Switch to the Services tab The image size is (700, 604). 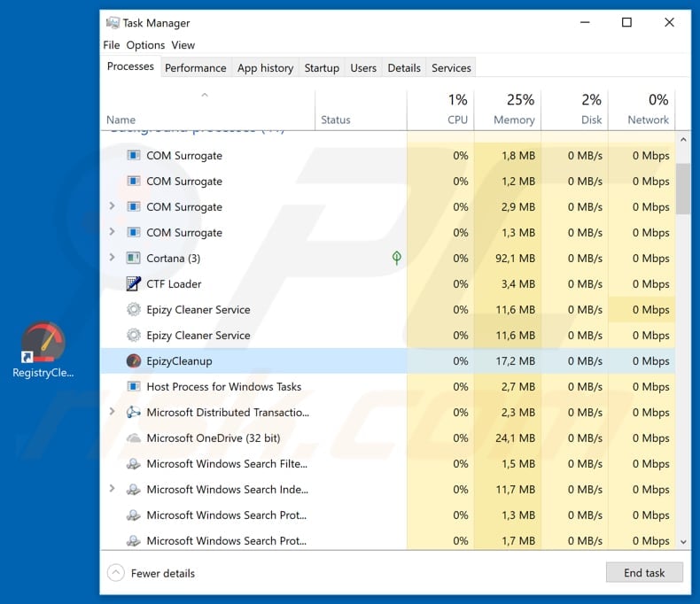(451, 68)
